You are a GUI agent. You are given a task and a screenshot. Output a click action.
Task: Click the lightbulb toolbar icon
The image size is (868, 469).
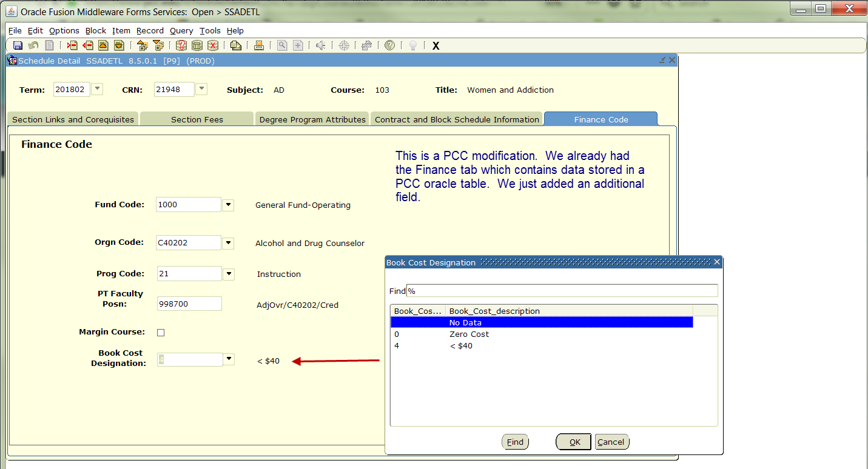(413, 45)
